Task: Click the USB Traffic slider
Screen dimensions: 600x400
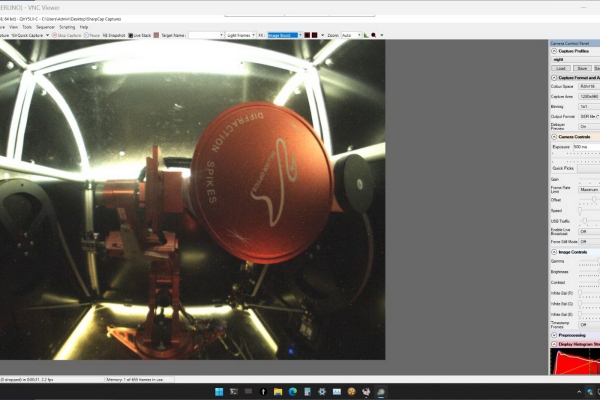Action: tap(589, 221)
